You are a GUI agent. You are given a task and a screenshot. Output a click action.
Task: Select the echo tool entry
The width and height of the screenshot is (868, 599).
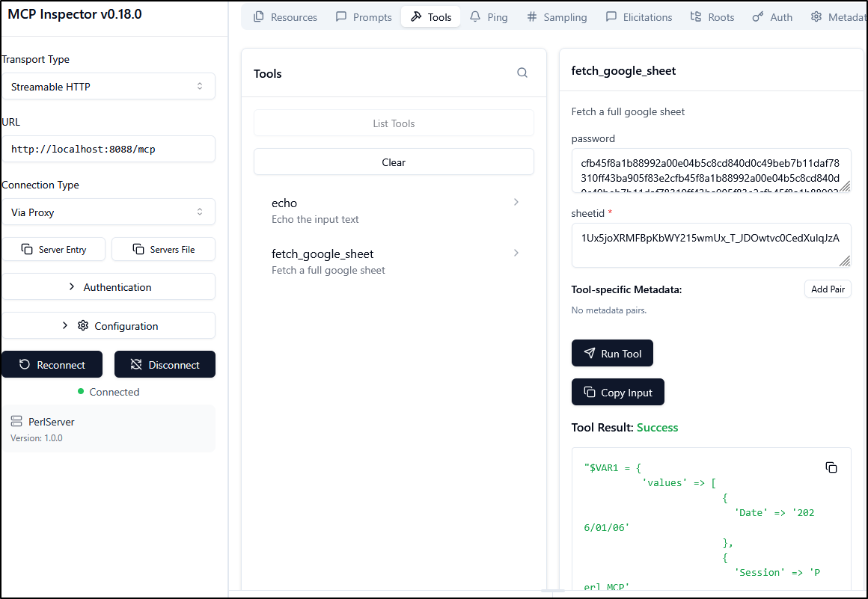pos(394,211)
